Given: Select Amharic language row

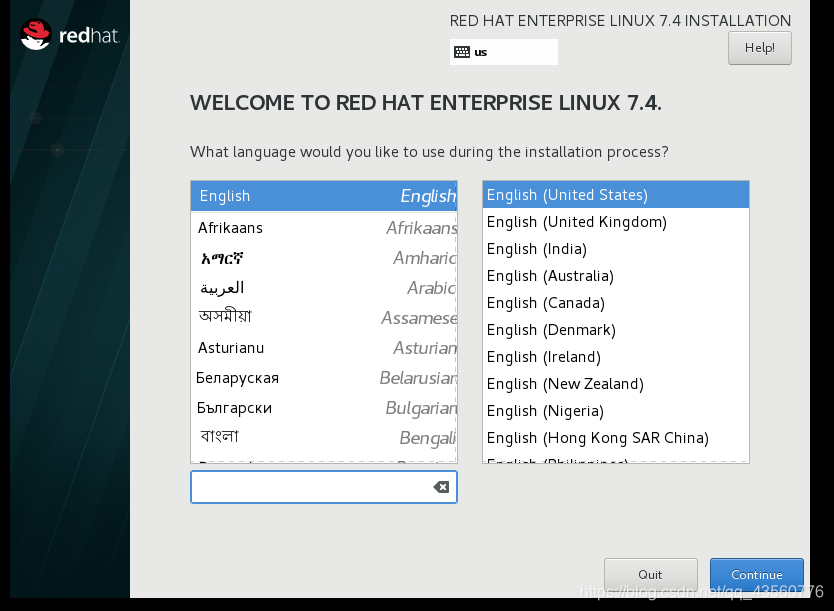Looking at the screenshot, I should [x=323, y=258].
